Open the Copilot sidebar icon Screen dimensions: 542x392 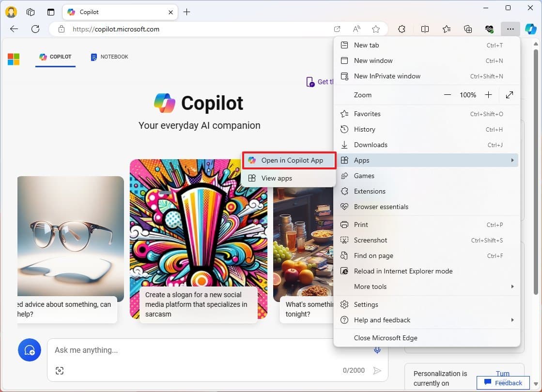click(530, 29)
